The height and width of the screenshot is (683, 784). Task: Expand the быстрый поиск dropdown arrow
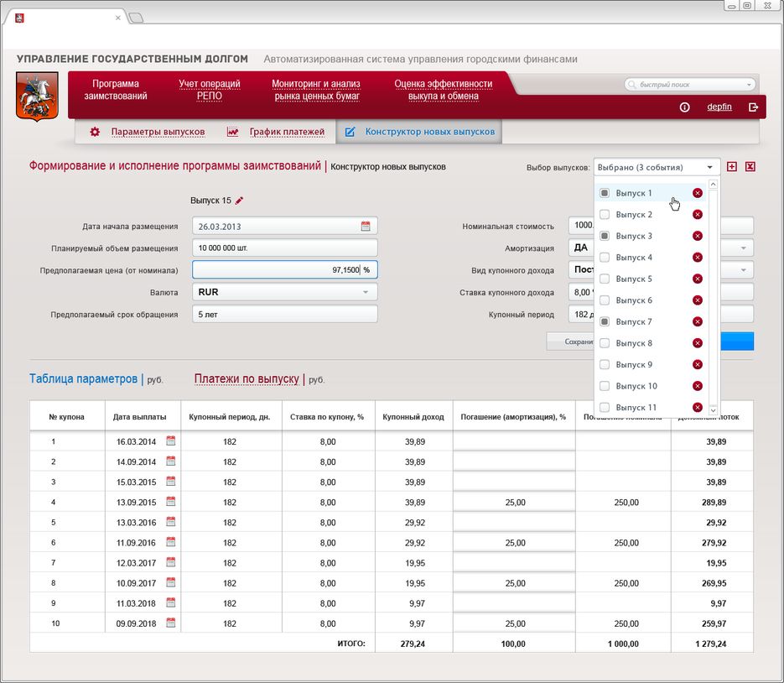[749, 85]
